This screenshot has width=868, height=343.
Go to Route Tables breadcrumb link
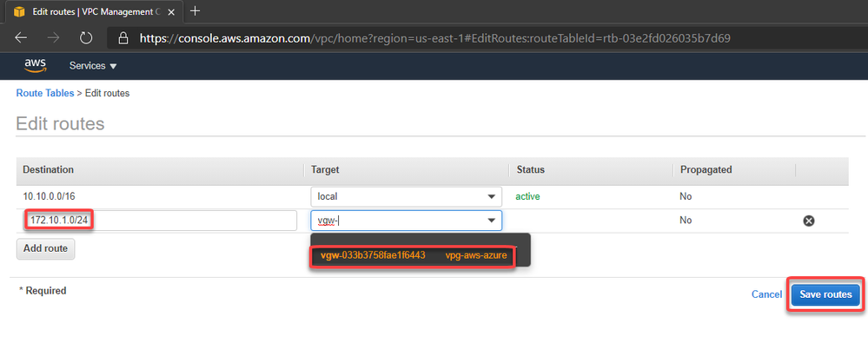(x=45, y=94)
